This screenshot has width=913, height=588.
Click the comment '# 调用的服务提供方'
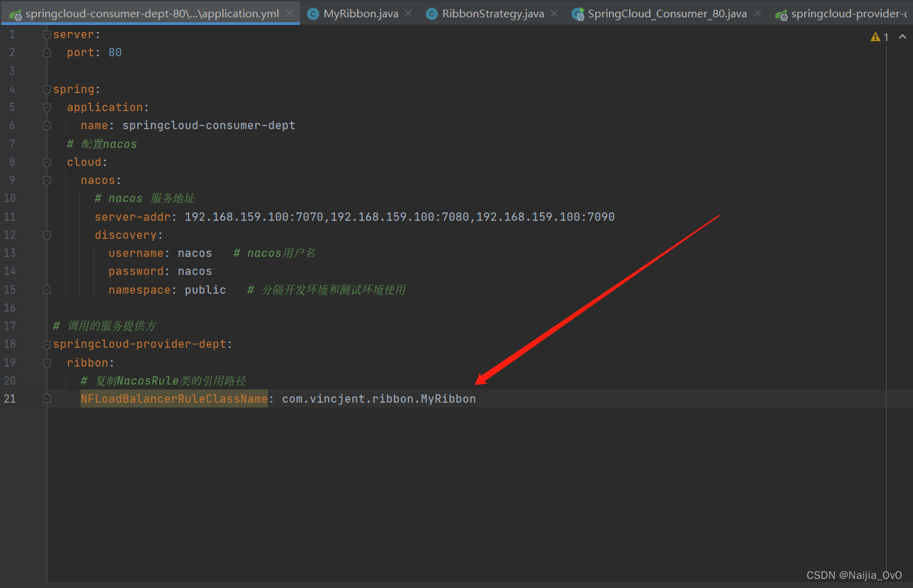(104, 326)
